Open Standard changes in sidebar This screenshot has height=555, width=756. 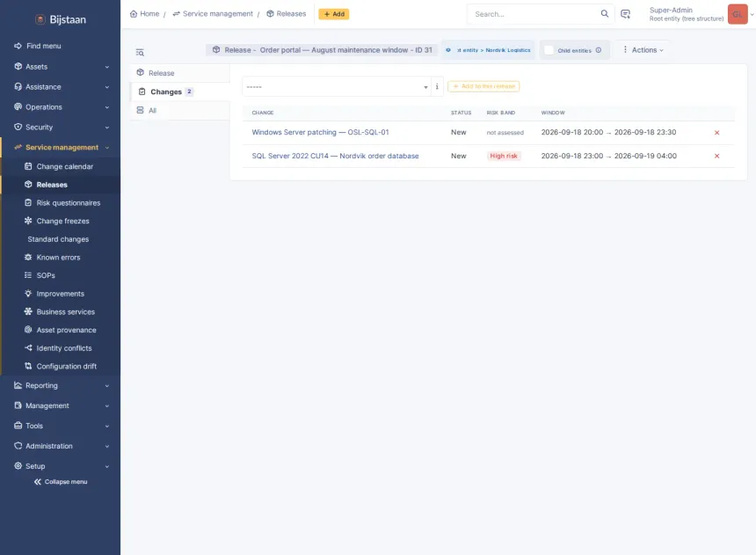[58, 239]
